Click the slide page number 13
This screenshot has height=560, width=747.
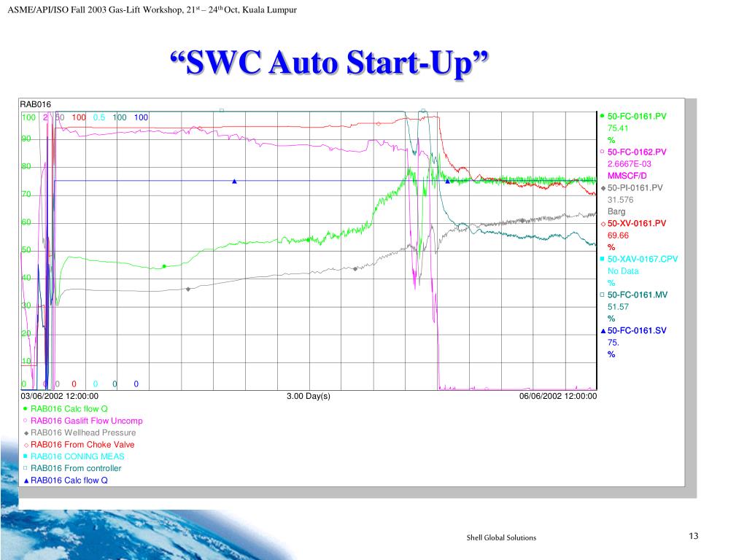point(694,536)
